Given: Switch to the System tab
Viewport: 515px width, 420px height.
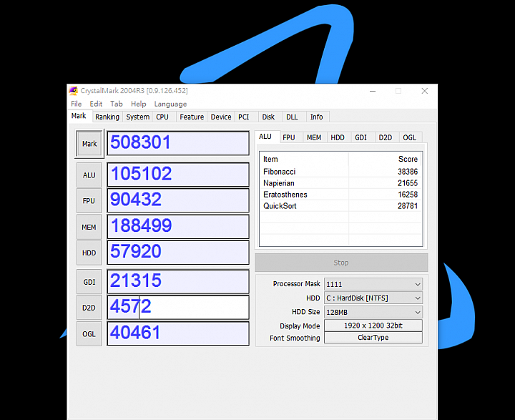Looking at the screenshot, I should 137,117.
